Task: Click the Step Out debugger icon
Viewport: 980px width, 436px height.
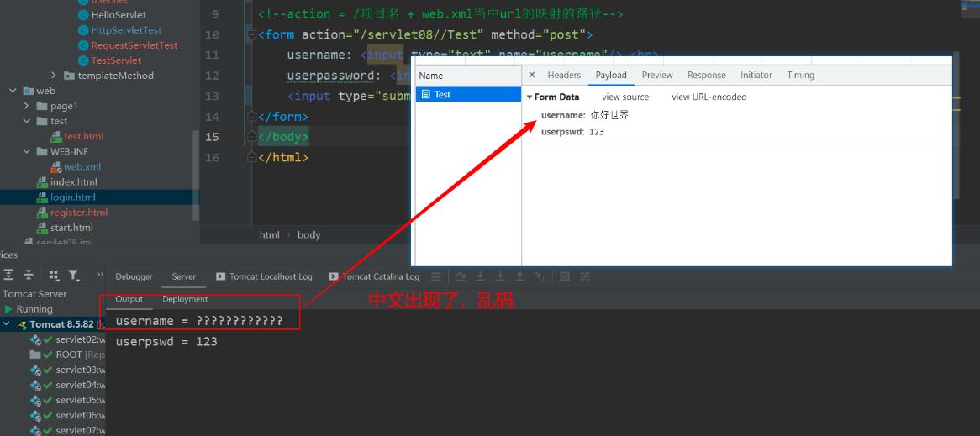Action: [x=520, y=276]
